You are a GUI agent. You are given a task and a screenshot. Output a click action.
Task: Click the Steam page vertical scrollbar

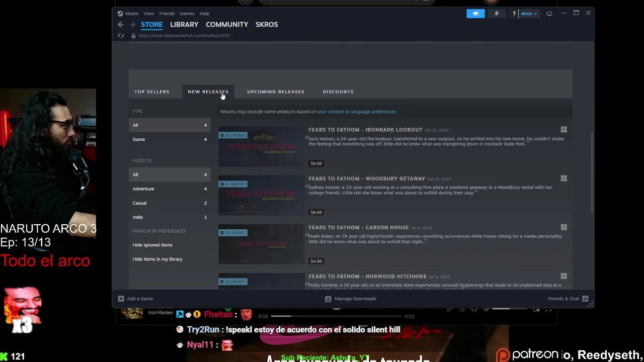tap(592, 172)
